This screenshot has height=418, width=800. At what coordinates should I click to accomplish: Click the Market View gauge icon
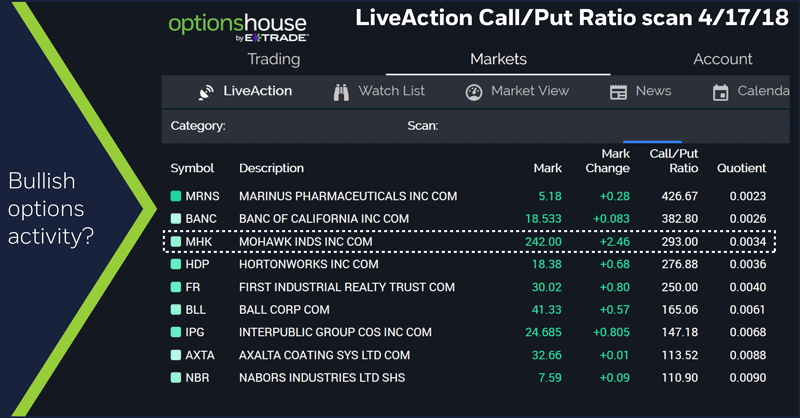474,92
